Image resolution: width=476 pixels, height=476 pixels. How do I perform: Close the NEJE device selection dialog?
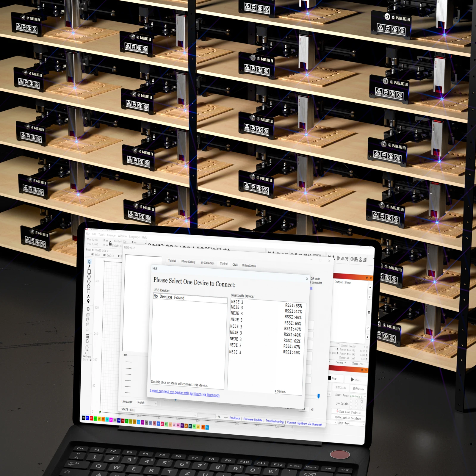[307, 279]
